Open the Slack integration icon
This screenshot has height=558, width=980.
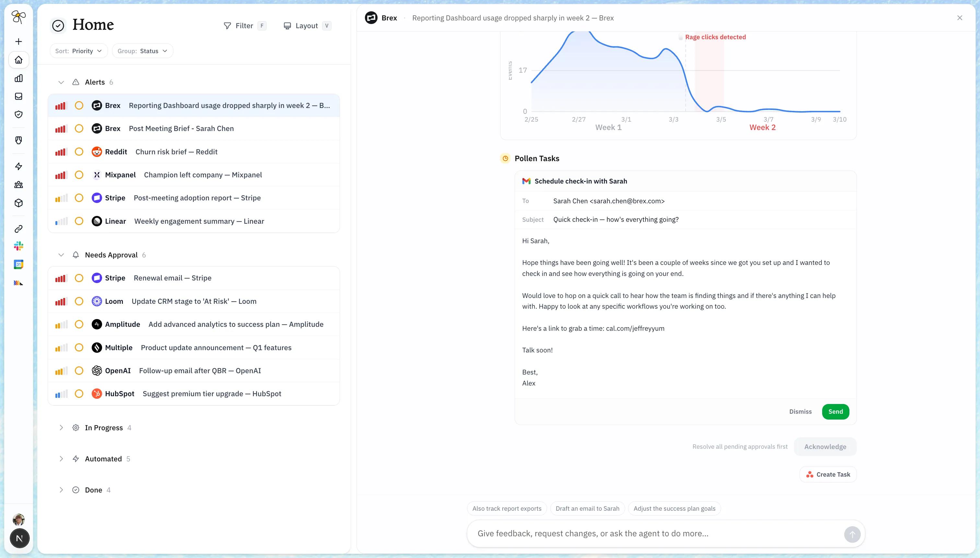coord(18,246)
